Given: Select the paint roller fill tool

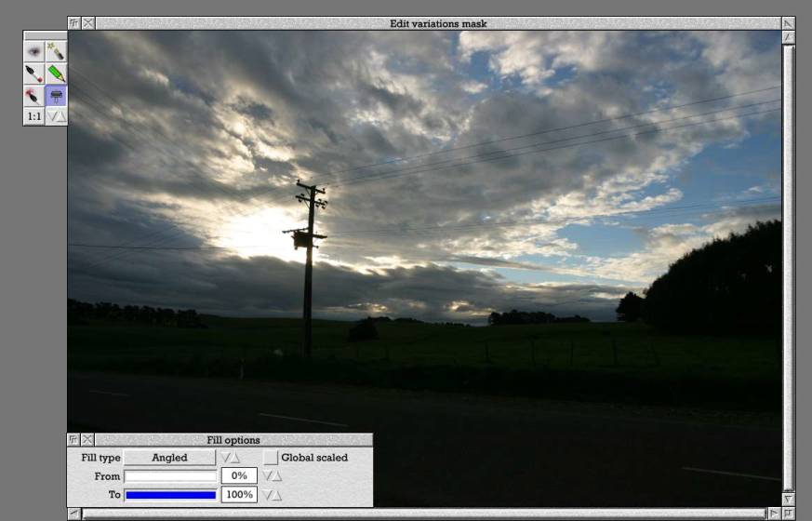Looking at the screenshot, I should [x=56, y=96].
